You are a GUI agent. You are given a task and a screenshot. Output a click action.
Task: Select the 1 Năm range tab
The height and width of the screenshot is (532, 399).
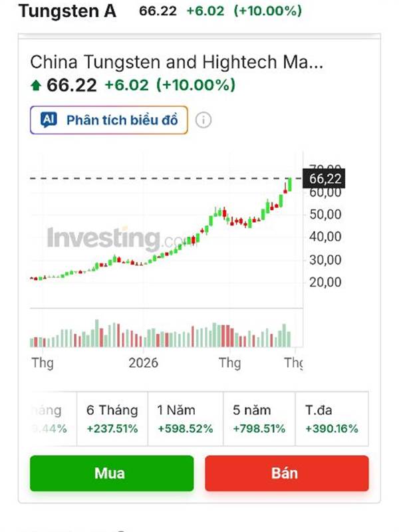[185, 419]
